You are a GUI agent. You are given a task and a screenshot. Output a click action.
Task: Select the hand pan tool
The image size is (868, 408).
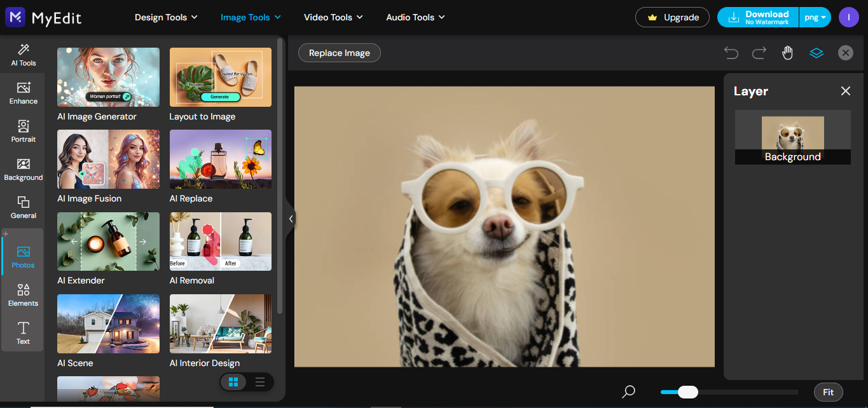[x=788, y=53]
